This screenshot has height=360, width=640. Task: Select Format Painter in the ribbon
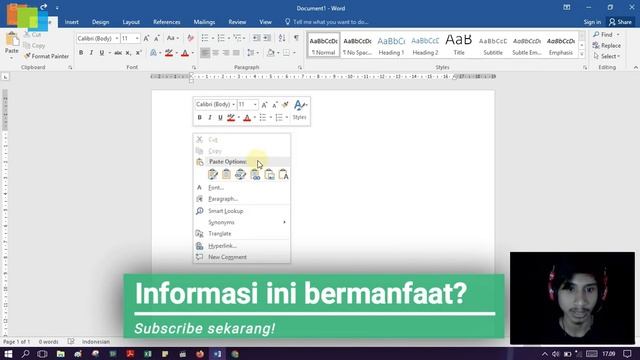pos(46,56)
